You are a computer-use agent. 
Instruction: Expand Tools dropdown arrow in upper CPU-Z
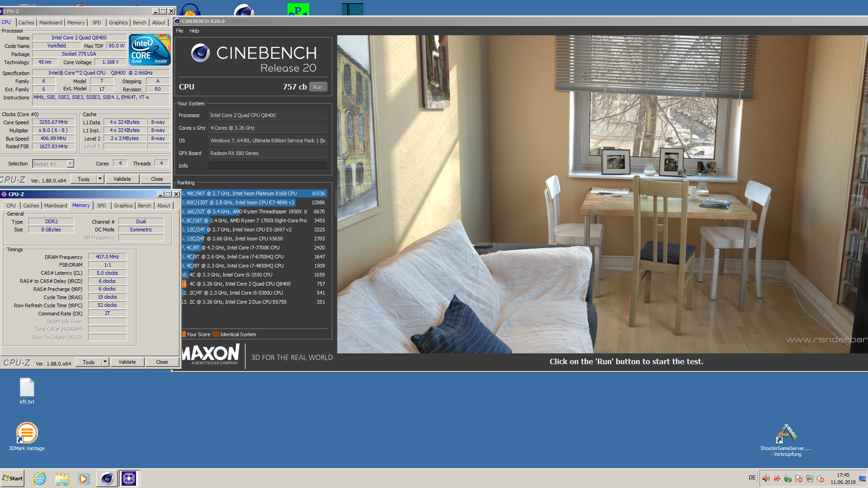click(100, 179)
